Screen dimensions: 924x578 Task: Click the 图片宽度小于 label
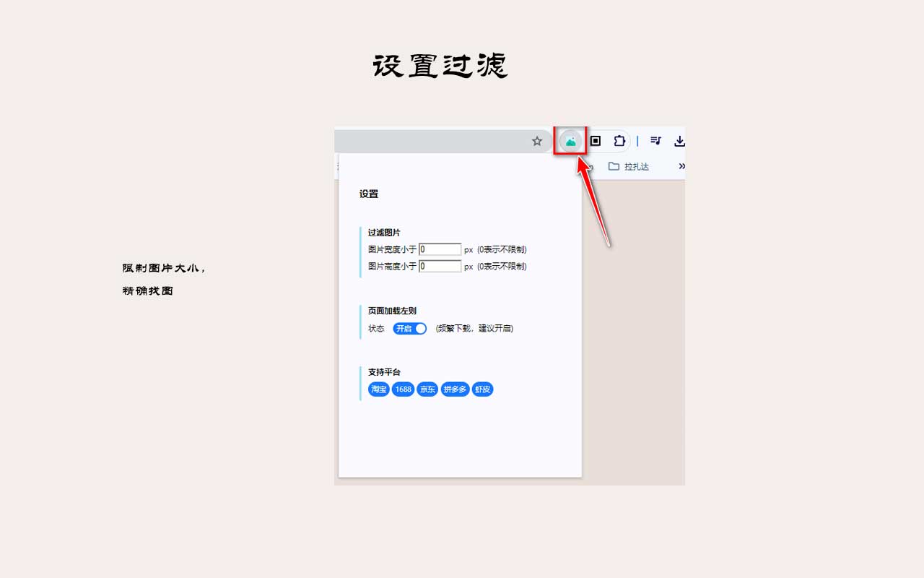point(393,249)
